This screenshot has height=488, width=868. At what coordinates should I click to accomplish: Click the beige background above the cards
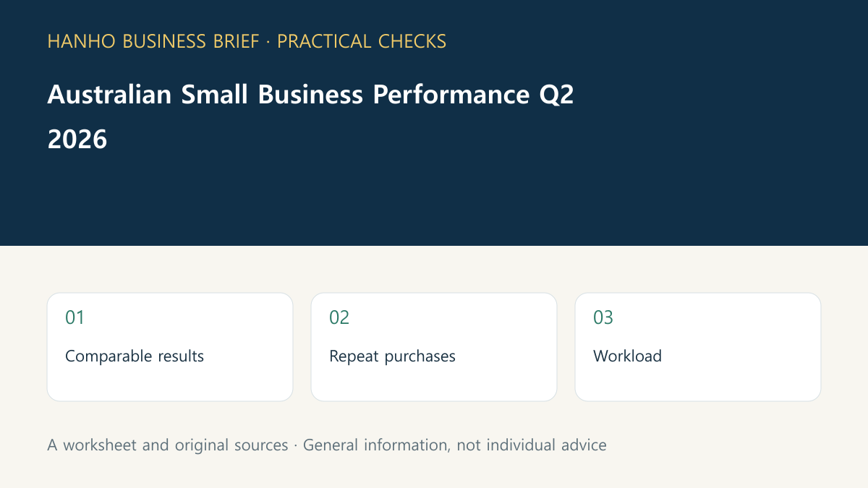point(434,269)
